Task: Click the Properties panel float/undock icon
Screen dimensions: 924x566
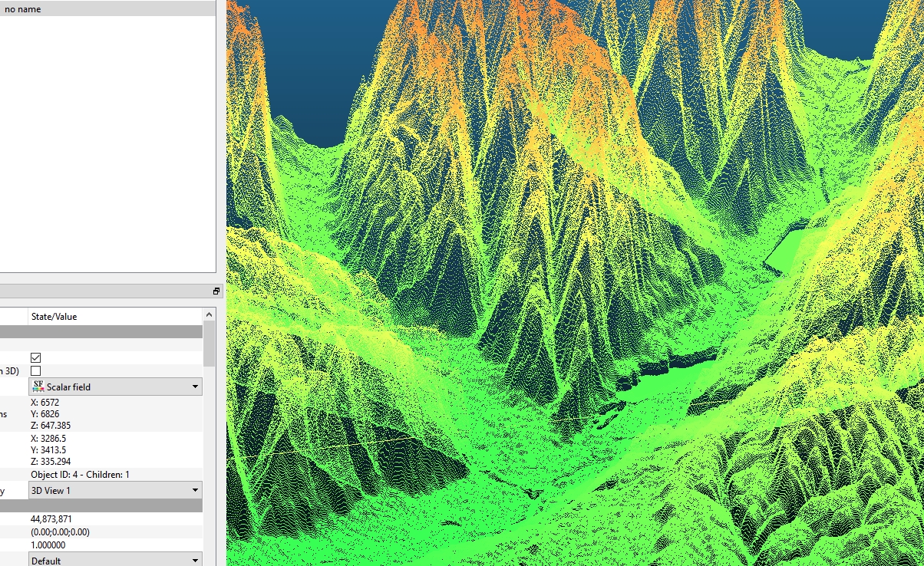Action: coord(216,291)
